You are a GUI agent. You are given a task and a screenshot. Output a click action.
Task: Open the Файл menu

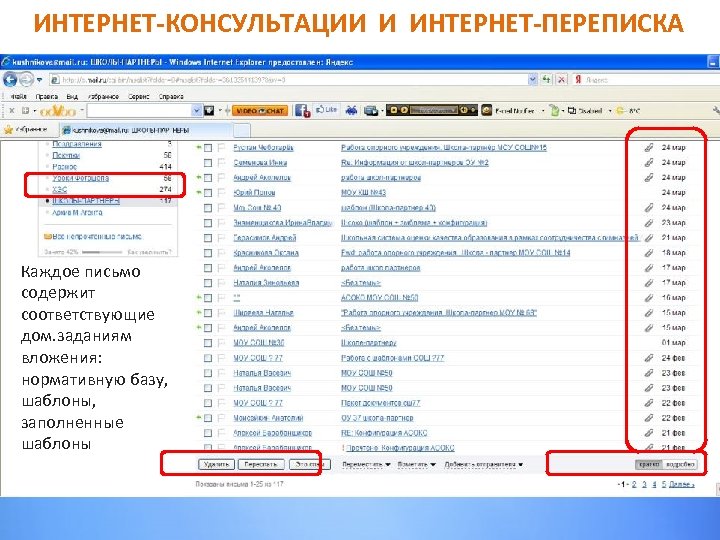coord(18,96)
